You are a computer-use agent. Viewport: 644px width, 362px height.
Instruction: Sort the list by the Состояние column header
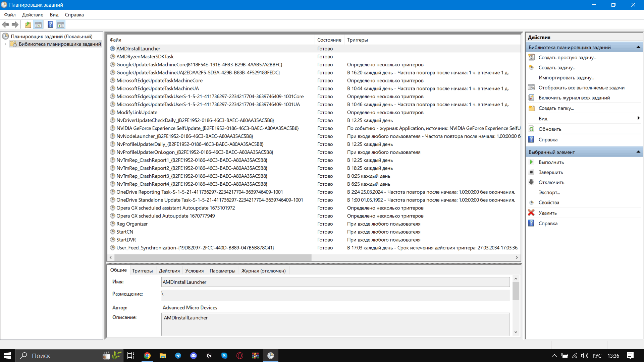(329, 40)
